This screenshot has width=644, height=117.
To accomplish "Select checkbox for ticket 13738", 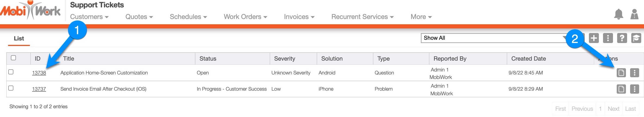I will (x=11, y=72).
